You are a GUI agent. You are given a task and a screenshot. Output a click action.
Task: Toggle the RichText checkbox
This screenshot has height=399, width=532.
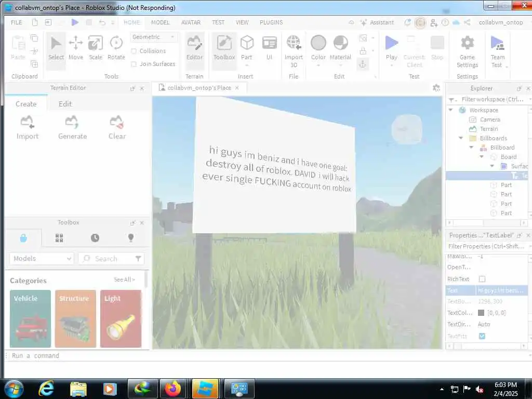pyautogui.click(x=482, y=279)
